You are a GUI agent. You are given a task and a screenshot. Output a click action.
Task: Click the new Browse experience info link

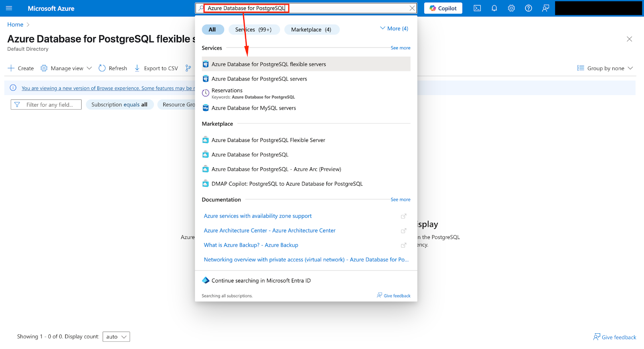(x=108, y=88)
